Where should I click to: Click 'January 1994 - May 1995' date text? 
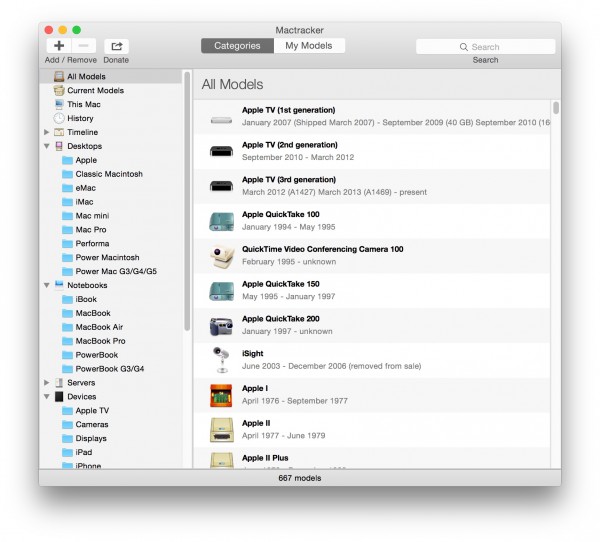pyautogui.click(x=289, y=227)
